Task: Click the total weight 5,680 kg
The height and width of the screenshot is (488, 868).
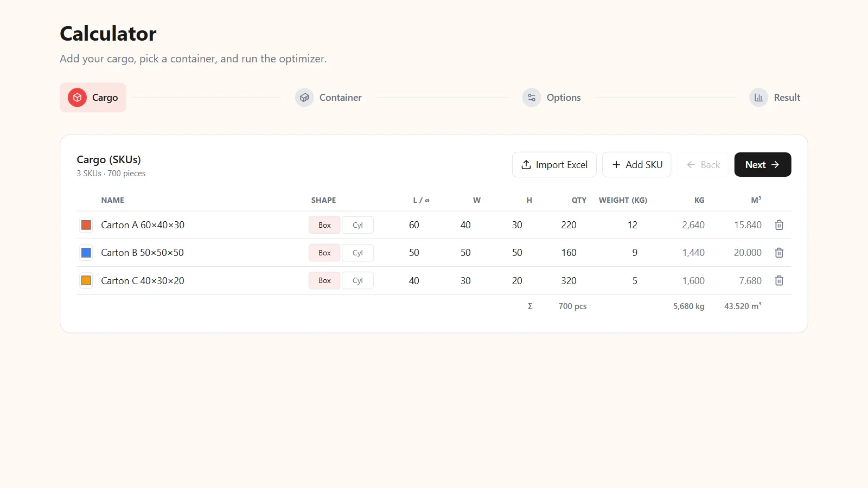Action: [x=689, y=306]
